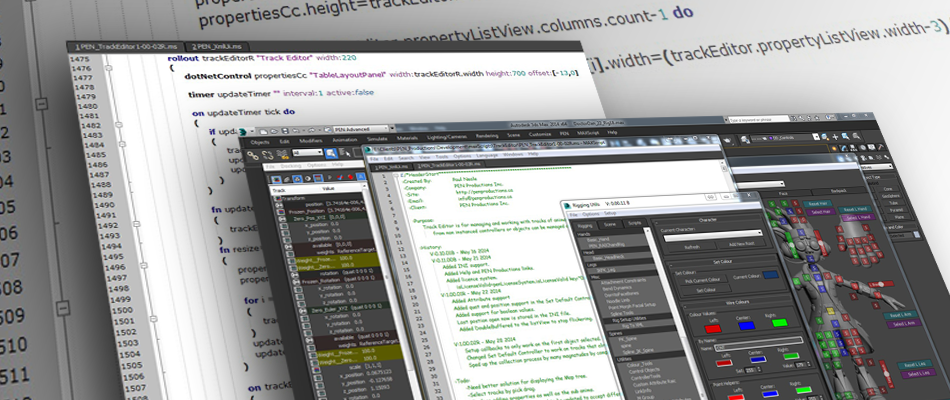Open Tools menu in MAXScript editor window

[x=444, y=157]
